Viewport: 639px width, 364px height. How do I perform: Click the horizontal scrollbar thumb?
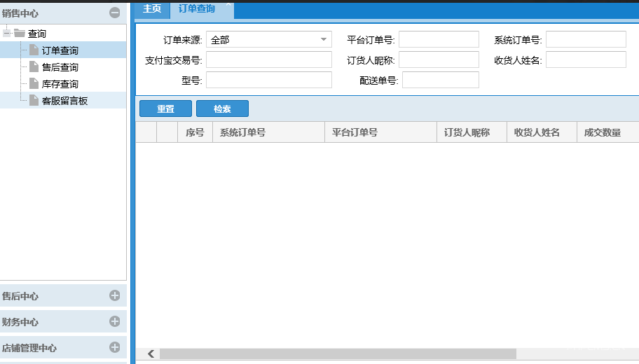coord(338,353)
